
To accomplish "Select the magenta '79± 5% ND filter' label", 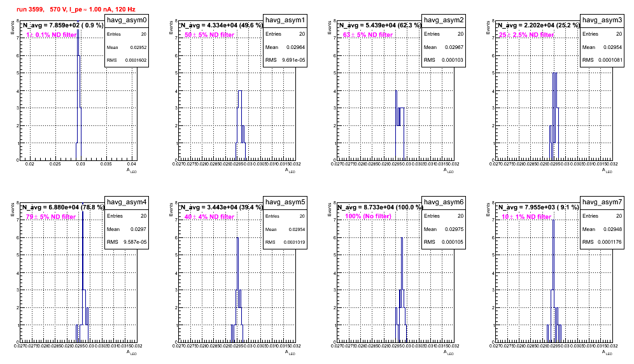I will click(x=51, y=217).
